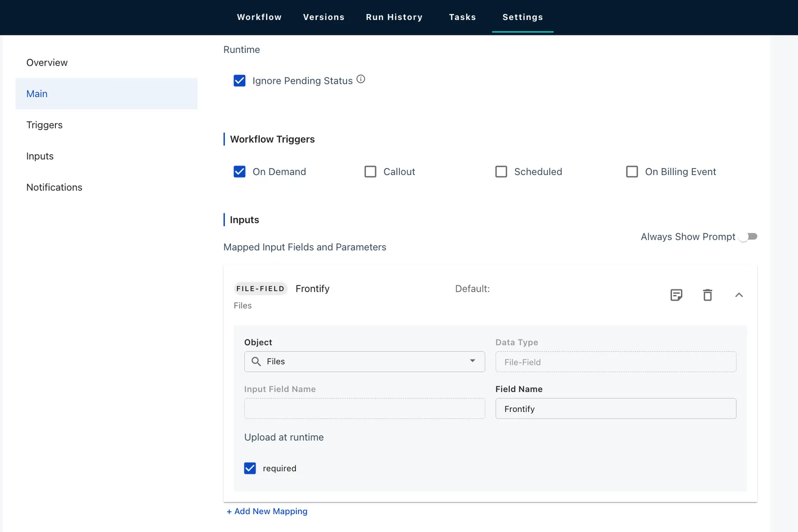Click the Add New Mapping link
This screenshot has height=532, width=798.
(267, 511)
